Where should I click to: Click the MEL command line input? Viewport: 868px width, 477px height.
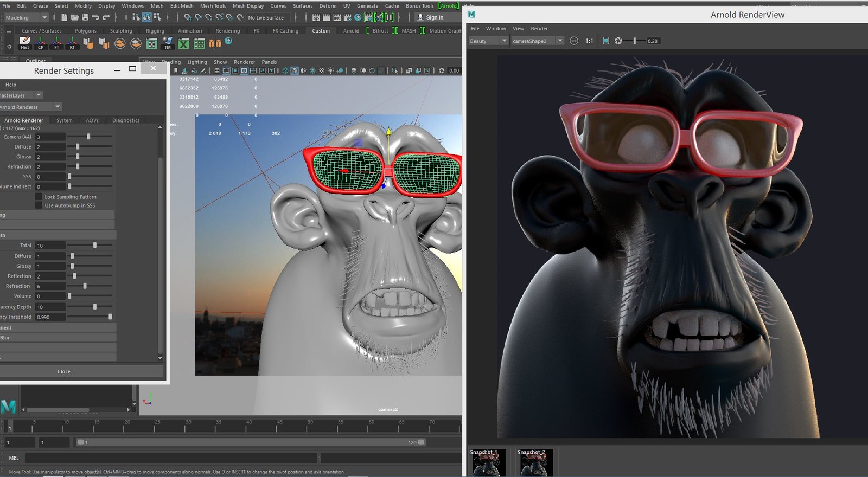tap(170, 458)
